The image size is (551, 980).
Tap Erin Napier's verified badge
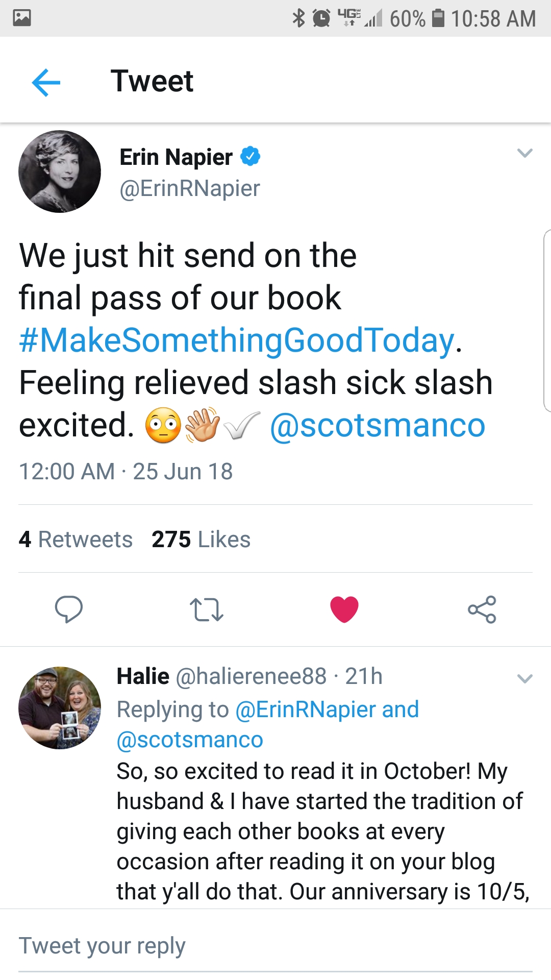250,156
